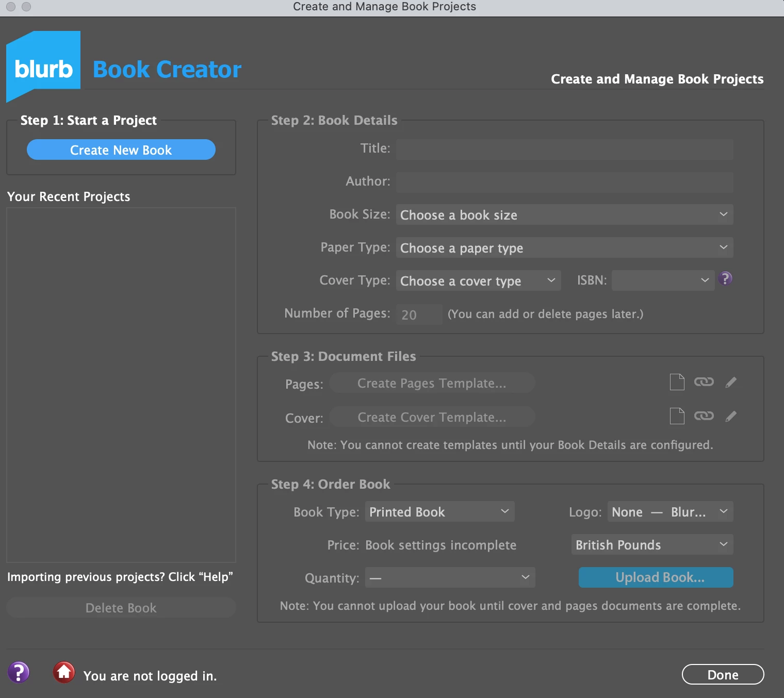The image size is (784, 698).
Task: Click the Title input field
Action: click(564, 149)
